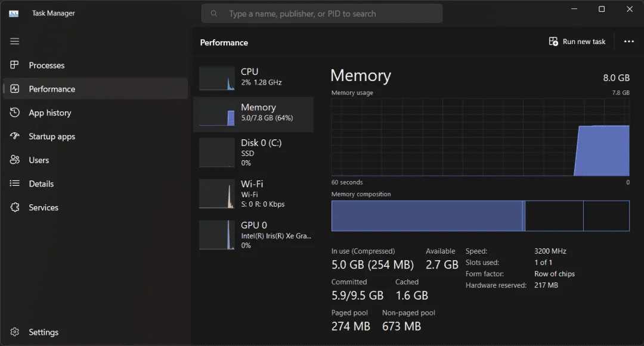Click the Processes sidebar icon
The image size is (644, 346).
(x=15, y=65)
